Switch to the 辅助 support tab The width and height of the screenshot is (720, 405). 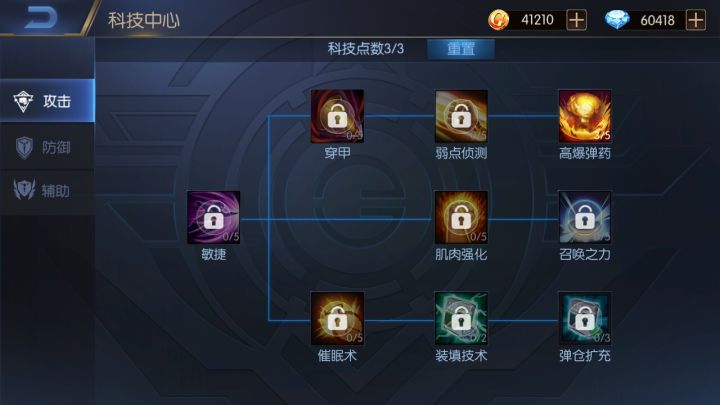[x=47, y=191]
